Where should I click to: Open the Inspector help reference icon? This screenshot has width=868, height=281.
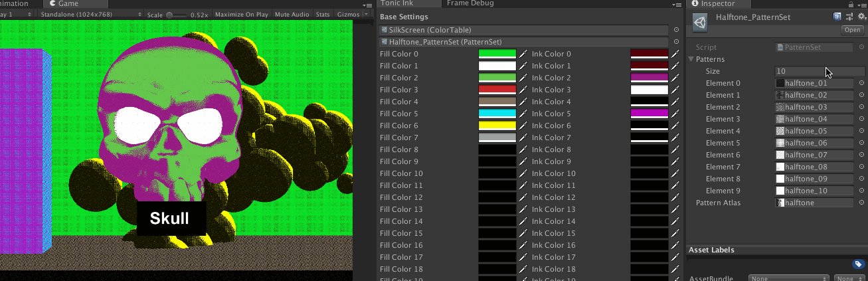tap(837, 17)
